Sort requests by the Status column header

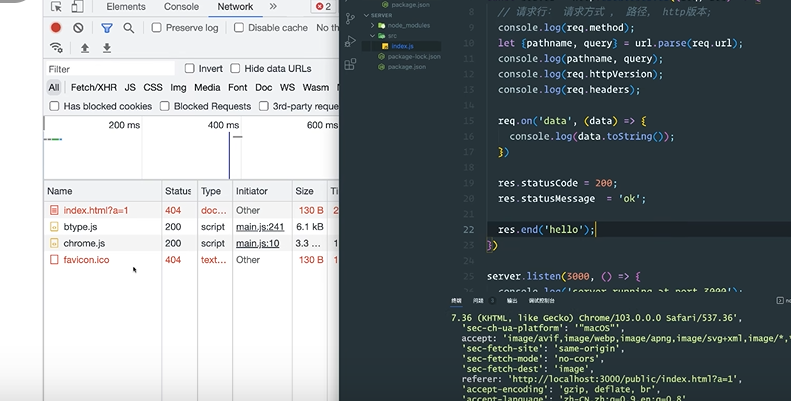pyautogui.click(x=179, y=191)
